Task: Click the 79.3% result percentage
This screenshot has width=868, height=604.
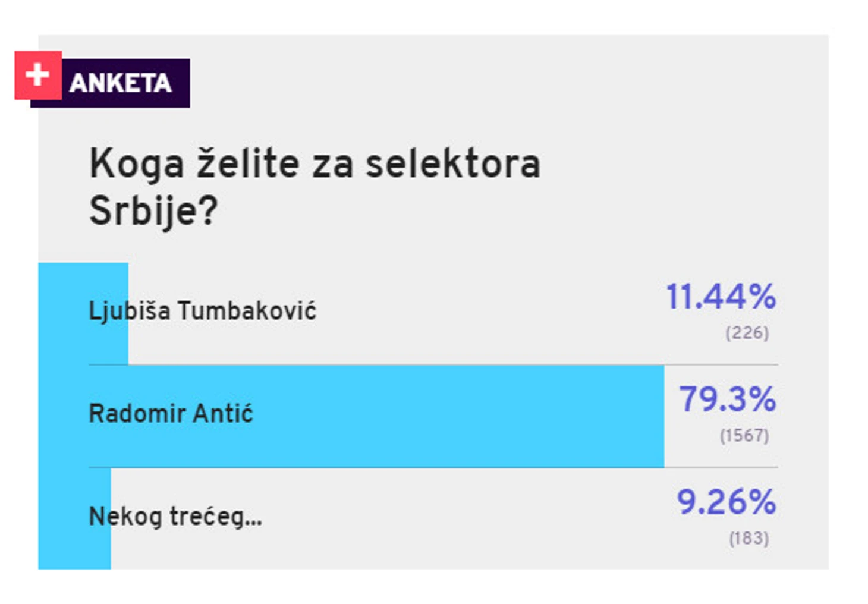Action: [x=727, y=399]
